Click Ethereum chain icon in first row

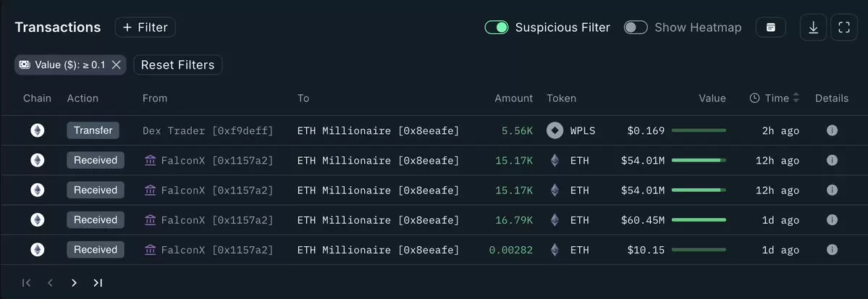tap(37, 130)
